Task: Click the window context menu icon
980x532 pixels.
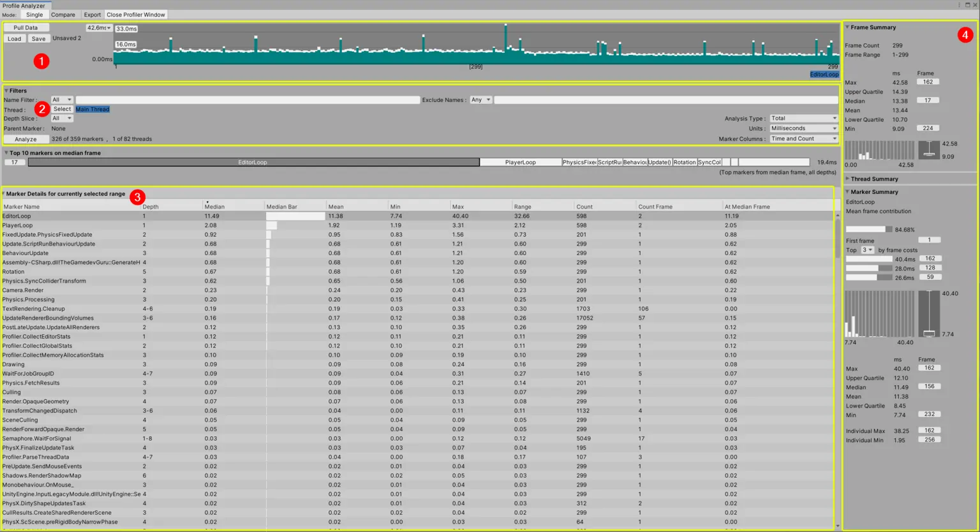Action: pos(960,4)
